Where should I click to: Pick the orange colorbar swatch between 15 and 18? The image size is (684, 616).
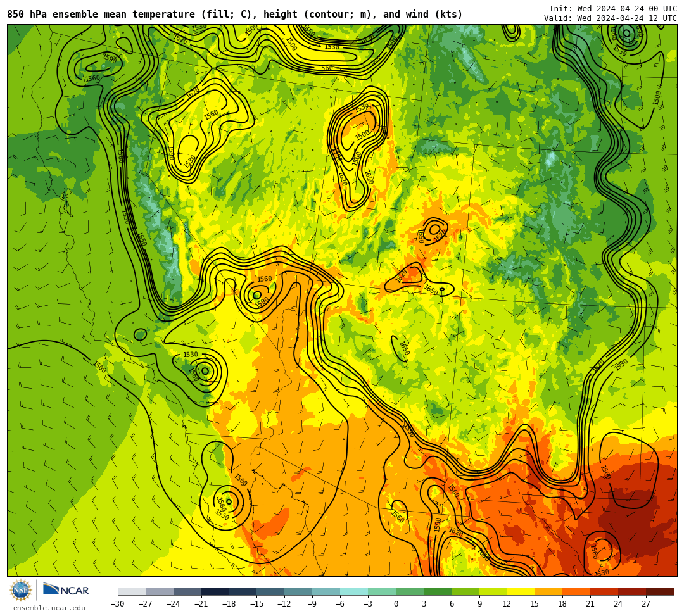548,591
